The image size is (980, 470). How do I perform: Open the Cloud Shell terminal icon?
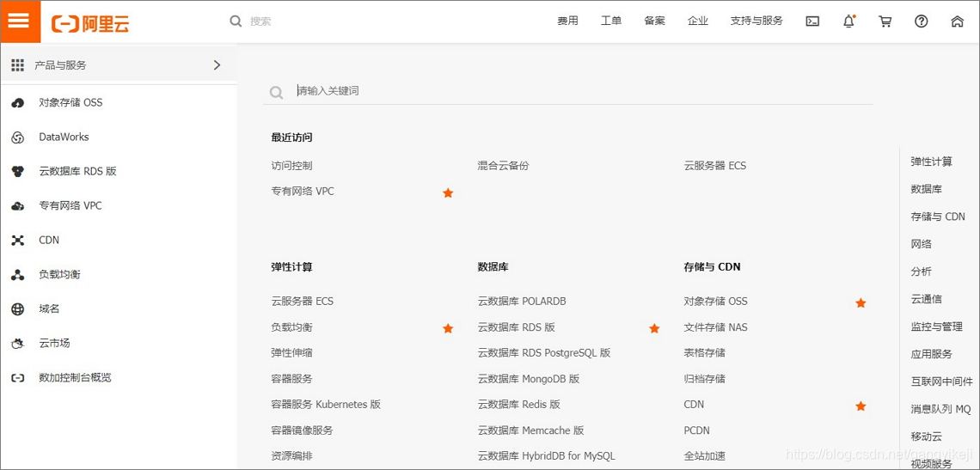pyautogui.click(x=812, y=21)
